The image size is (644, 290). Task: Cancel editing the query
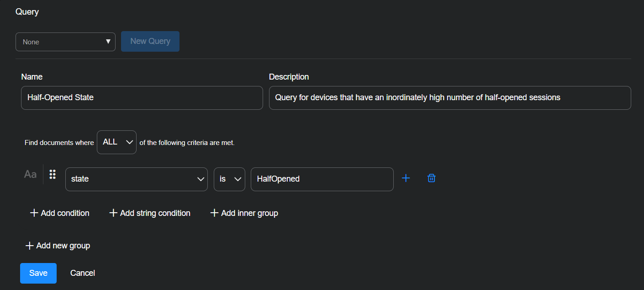point(83,273)
